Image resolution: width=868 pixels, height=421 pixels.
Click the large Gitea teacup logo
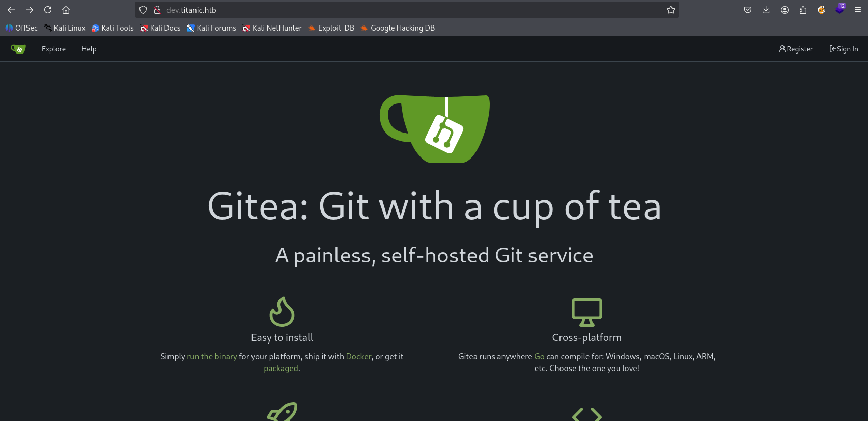(x=435, y=129)
